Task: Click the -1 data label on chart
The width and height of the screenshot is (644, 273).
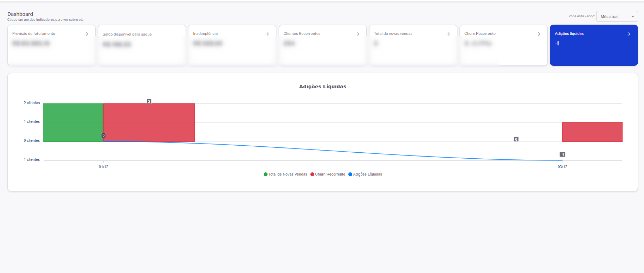Action: 562,155
